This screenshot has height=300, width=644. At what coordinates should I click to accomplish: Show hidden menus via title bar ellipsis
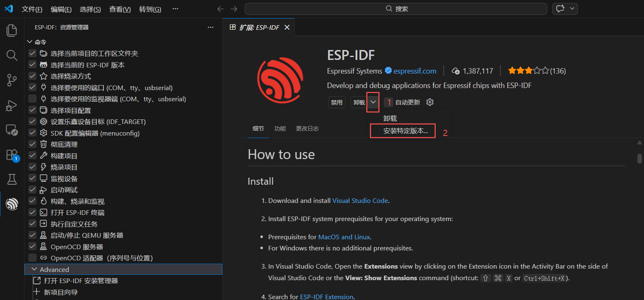click(x=175, y=9)
